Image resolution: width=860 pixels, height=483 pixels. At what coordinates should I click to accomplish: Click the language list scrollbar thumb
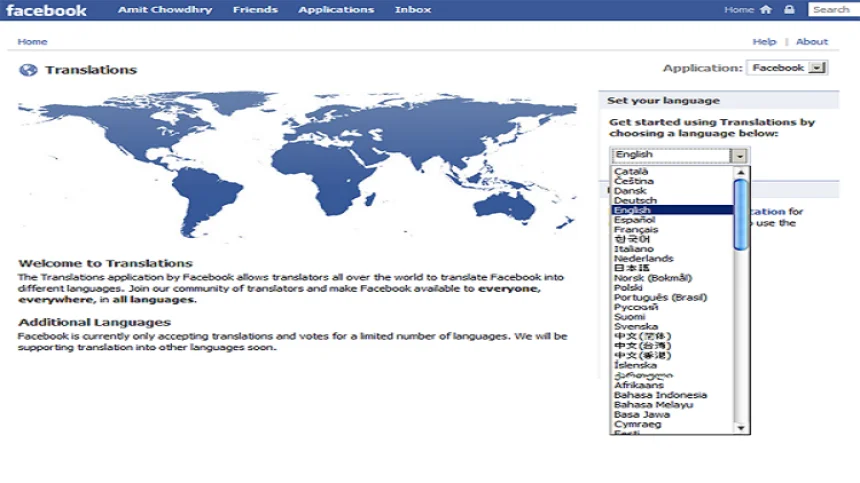pos(740,214)
